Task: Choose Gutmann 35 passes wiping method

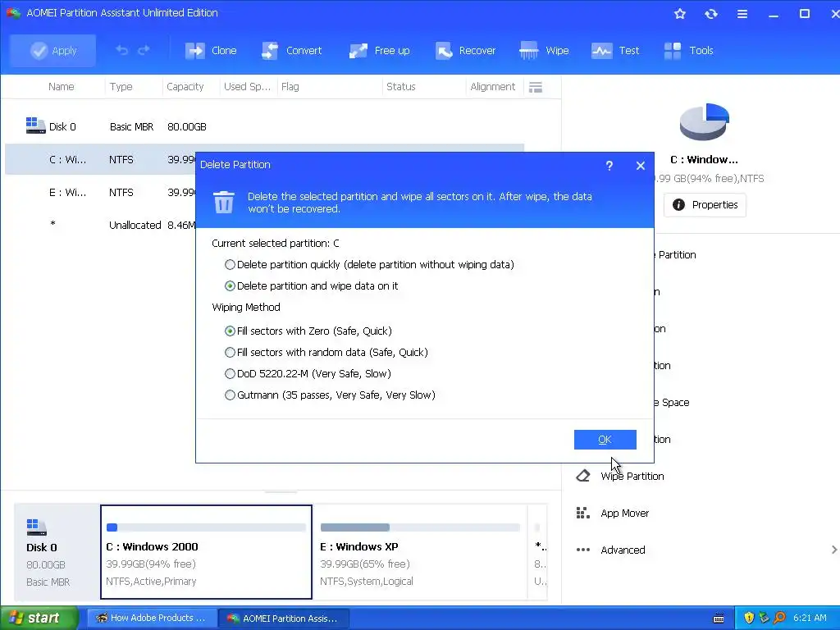Action: tap(330, 395)
